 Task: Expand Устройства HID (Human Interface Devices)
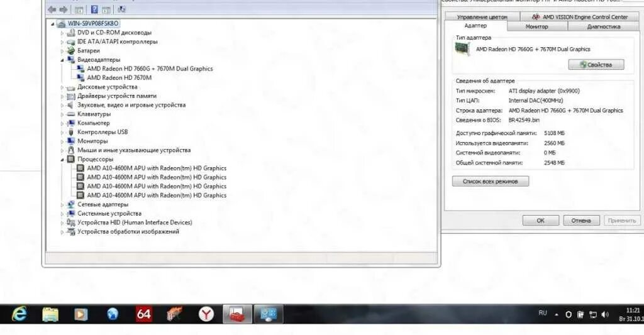click(62, 222)
